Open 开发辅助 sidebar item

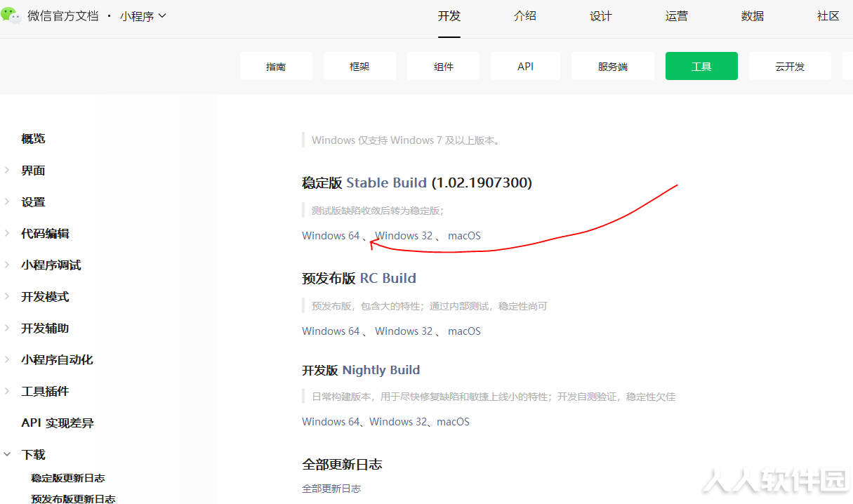tap(45, 329)
